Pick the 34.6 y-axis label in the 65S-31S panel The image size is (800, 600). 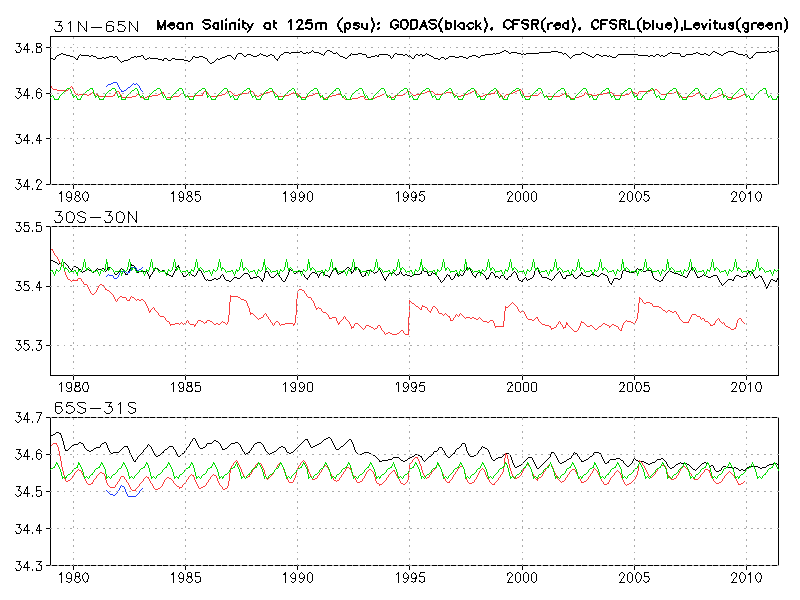pos(29,455)
